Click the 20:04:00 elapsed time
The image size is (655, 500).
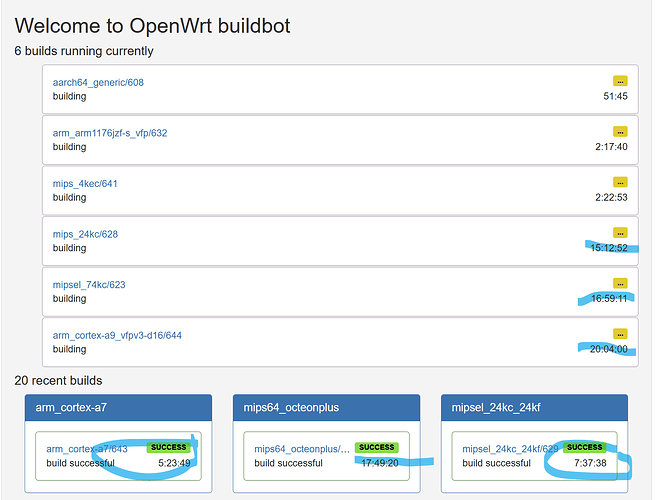(609, 349)
